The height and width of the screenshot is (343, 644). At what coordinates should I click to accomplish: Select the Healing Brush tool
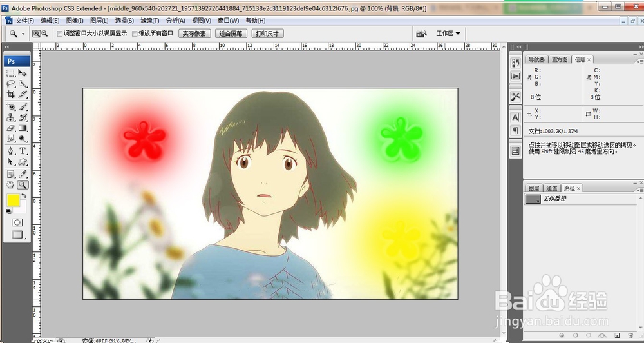pos(11,107)
